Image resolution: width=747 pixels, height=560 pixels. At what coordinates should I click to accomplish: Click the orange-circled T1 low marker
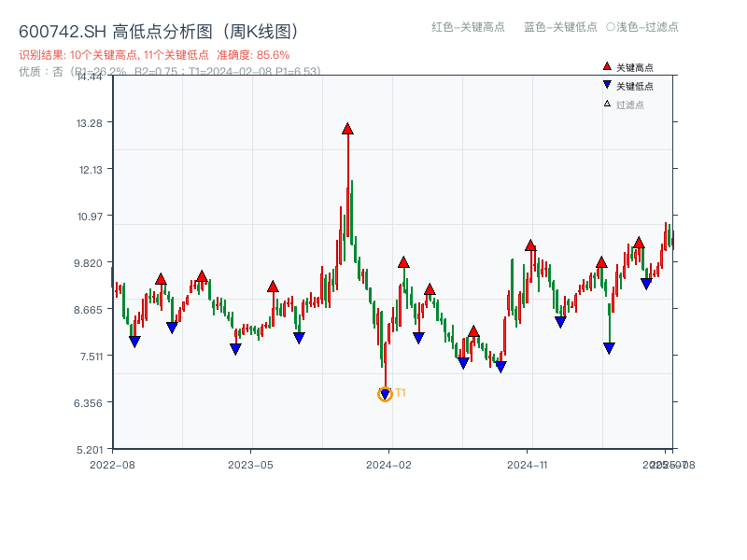click(385, 394)
